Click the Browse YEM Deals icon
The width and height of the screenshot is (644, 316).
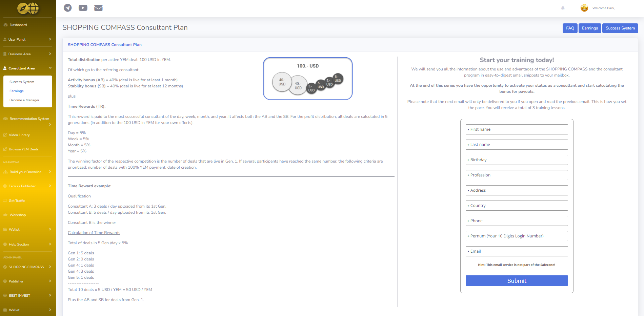tap(5, 149)
